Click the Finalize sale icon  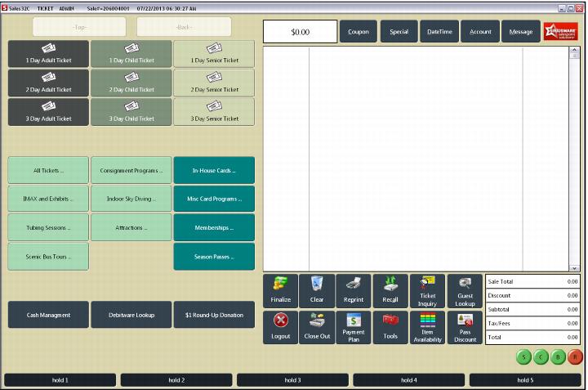click(x=280, y=291)
